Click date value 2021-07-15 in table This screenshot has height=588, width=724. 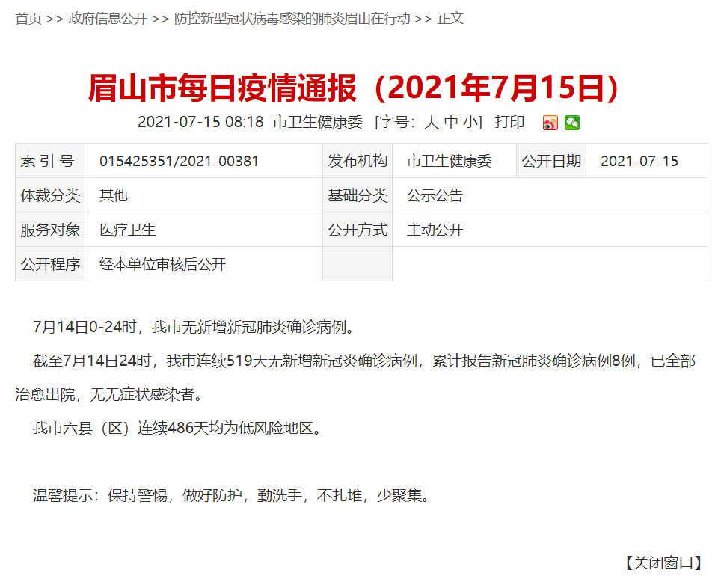pos(639,161)
